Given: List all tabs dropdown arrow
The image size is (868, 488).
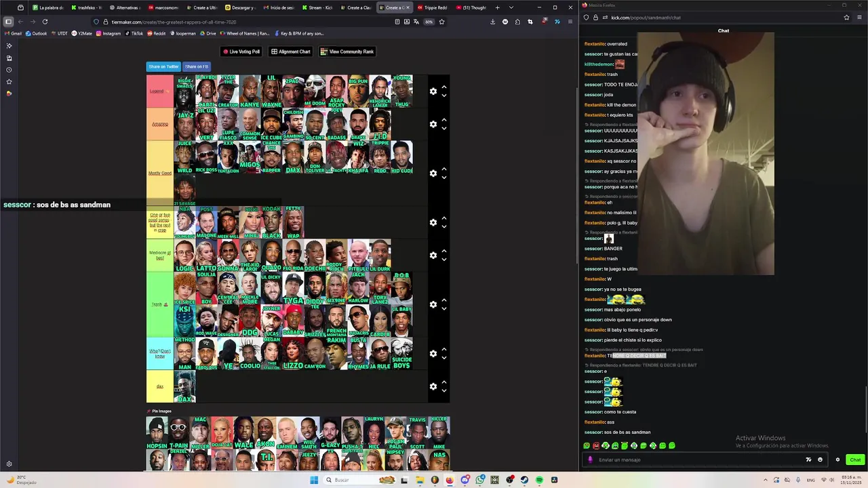Looking at the screenshot, I should click(x=511, y=7).
